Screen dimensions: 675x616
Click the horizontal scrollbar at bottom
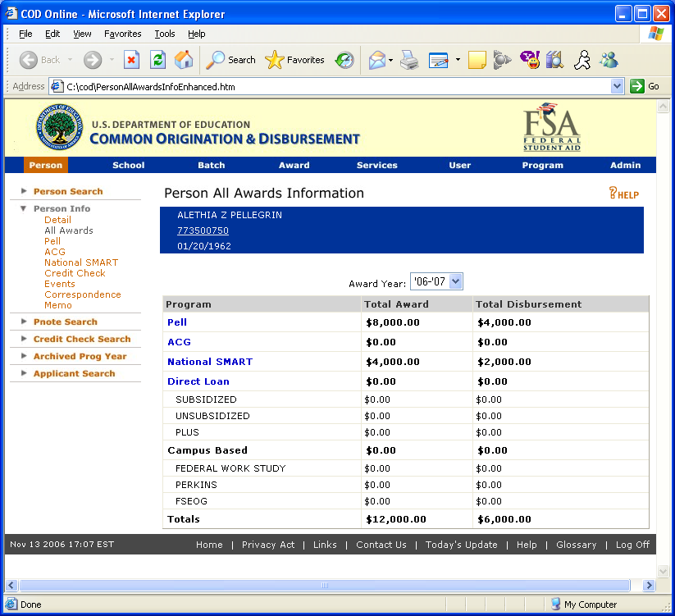click(325, 586)
